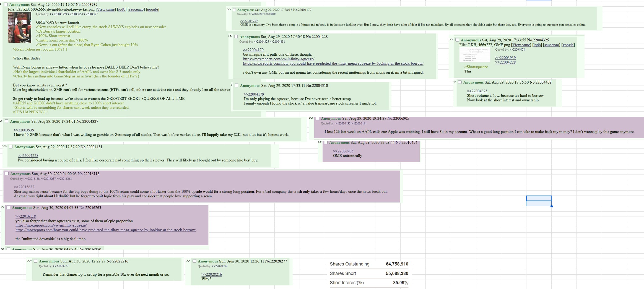644x289 pixels.
Task: Select the Shares Outstanding value 64,758,910
Action: [x=397, y=264]
